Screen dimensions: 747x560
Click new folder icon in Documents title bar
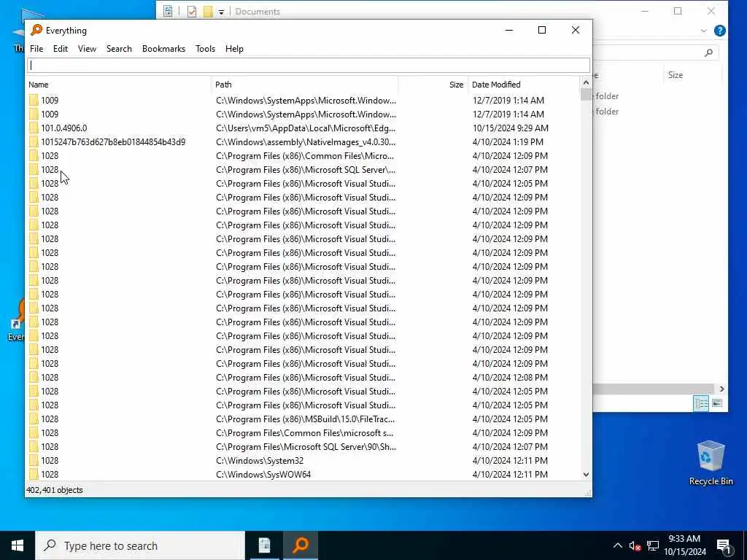[x=208, y=12]
